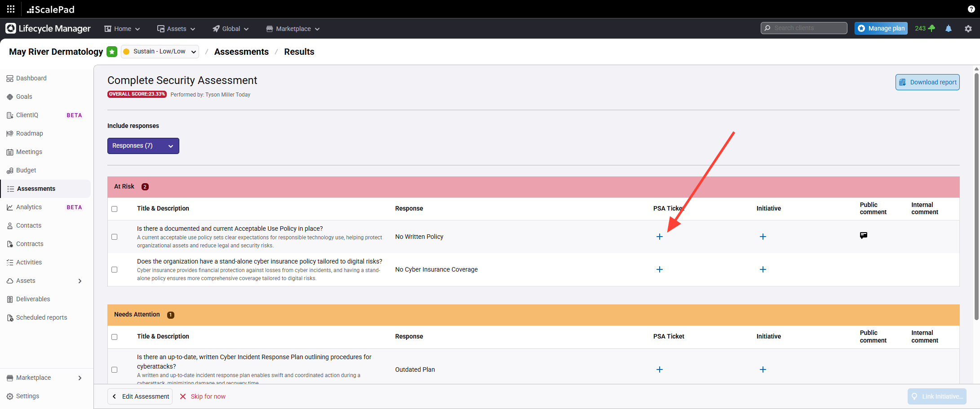
Task: Click the notifications bell icon
Action: 948,28
